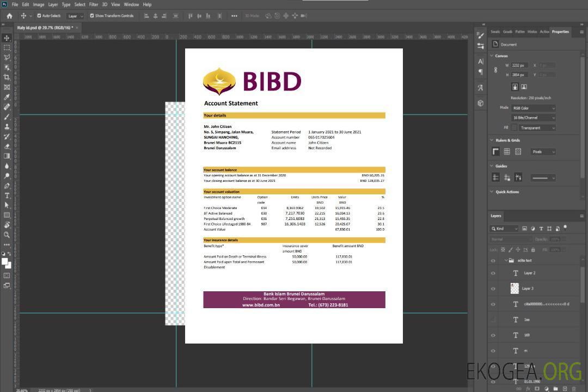Select the Eyedropper tool
This screenshot has width=588, height=392.
point(7,97)
